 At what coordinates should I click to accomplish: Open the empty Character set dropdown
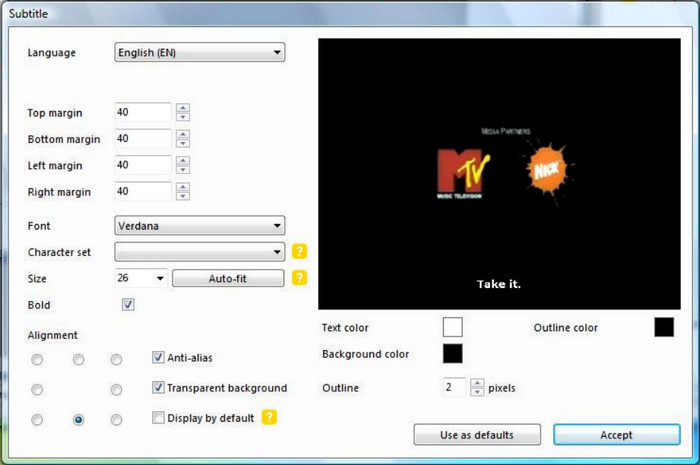pyautogui.click(x=200, y=252)
